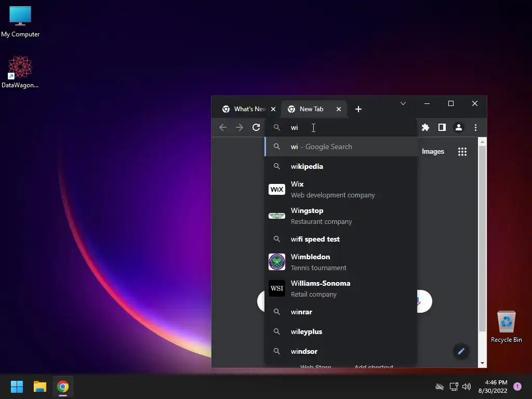Viewport: 532px width, 399px height.
Task: Open the Google apps grid icon
Action: click(x=462, y=152)
